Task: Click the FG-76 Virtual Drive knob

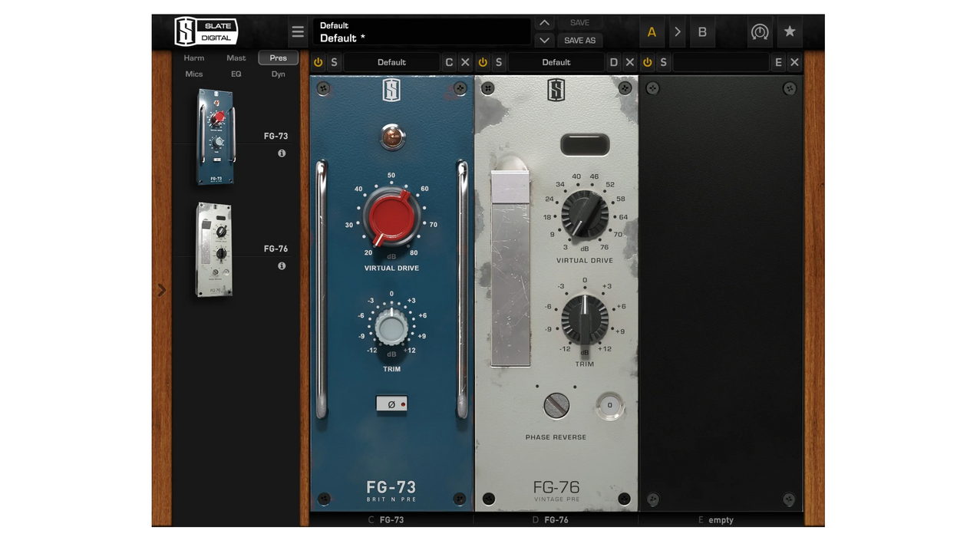Action: (x=585, y=214)
